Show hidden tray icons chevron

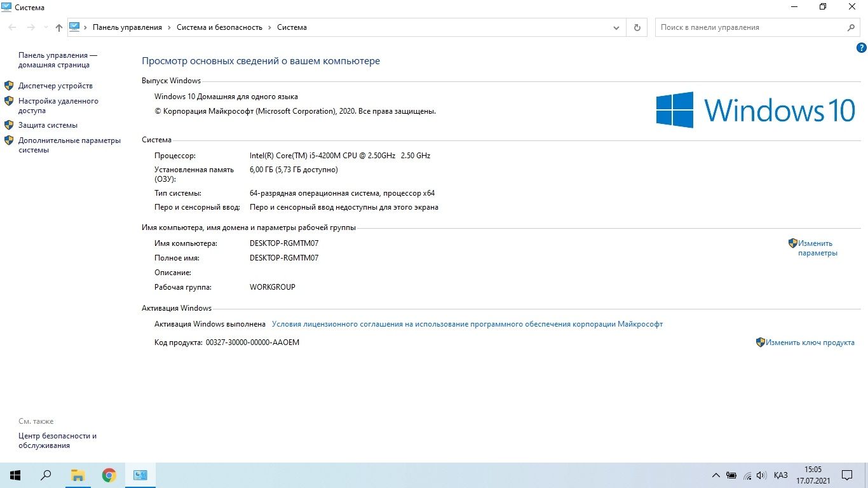coord(716,475)
